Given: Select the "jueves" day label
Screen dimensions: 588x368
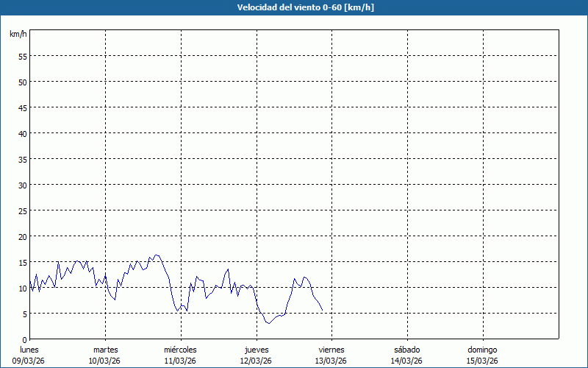Looking at the screenshot, I should point(256,350).
